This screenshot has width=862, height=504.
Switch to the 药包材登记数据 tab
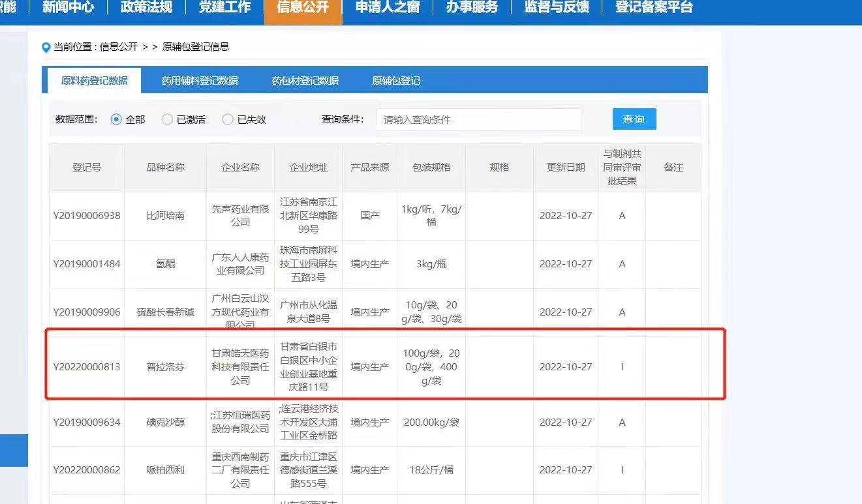coord(305,81)
